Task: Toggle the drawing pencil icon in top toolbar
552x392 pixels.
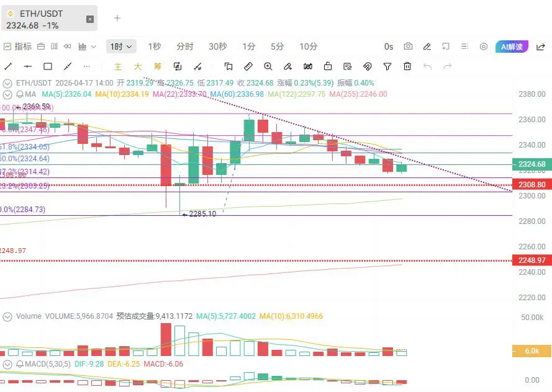Action: pos(427,47)
